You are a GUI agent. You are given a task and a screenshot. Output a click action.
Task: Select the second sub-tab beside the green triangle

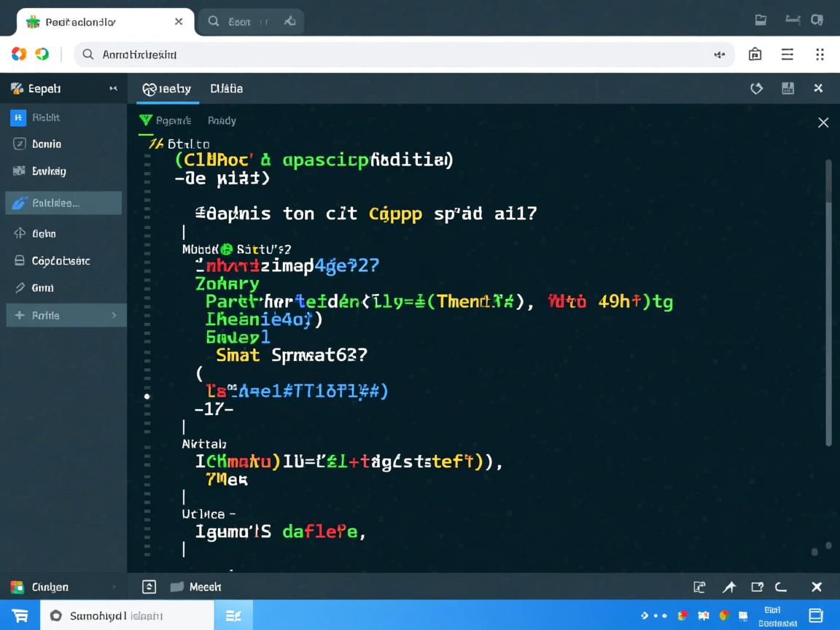pyautogui.click(x=222, y=120)
